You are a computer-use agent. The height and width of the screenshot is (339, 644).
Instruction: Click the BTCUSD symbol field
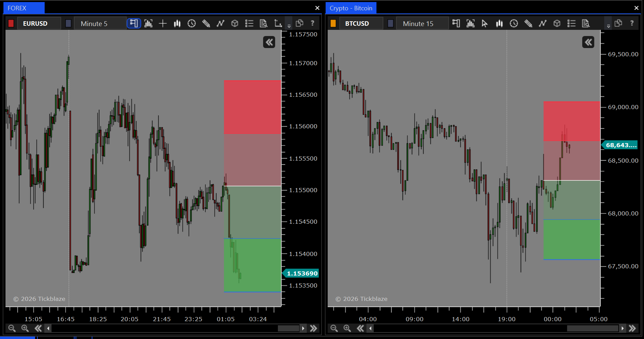coord(361,23)
